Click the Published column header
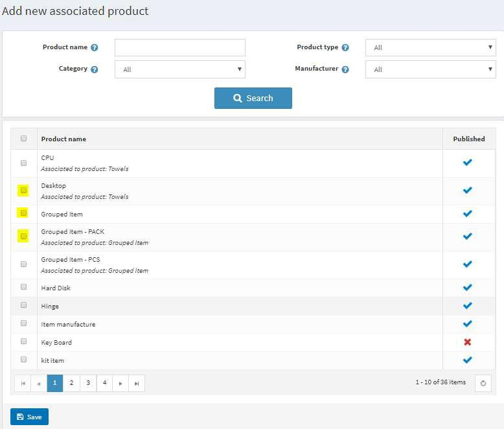The width and height of the screenshot is (504, 429). (469, 139)
